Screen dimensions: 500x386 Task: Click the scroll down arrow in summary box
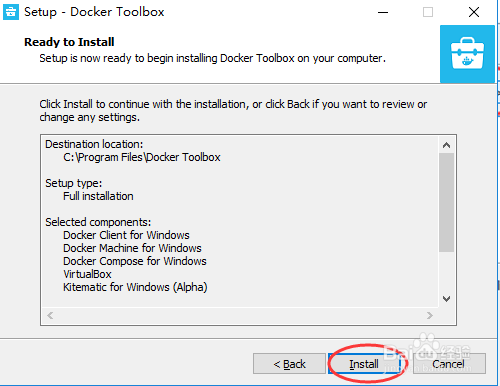[446, 299]
